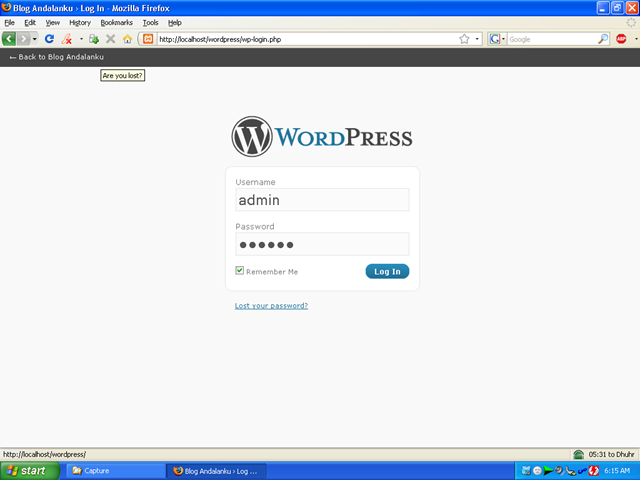Click the 05:31 to Dhuhr status text
Screen dimensions: 640x480
pyautogui.click(x=611, y=454)
